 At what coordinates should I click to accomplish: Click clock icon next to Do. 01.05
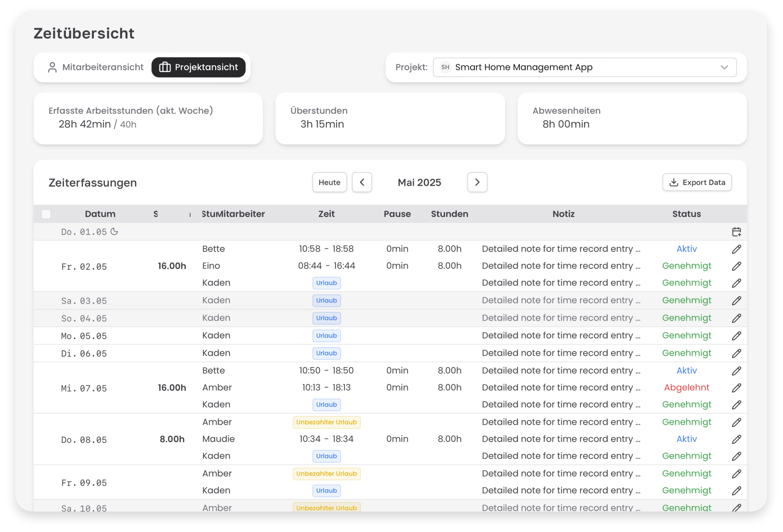(115, 232)
